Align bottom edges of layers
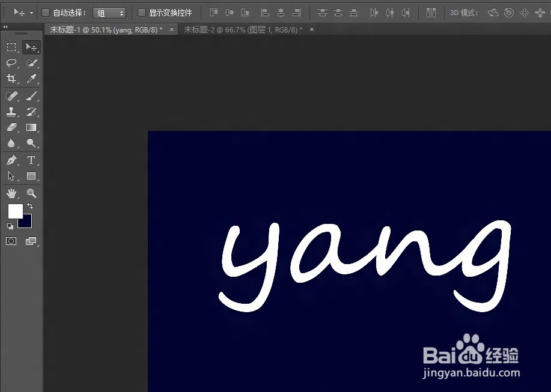The image size is (551, 392). coord(245,13)
